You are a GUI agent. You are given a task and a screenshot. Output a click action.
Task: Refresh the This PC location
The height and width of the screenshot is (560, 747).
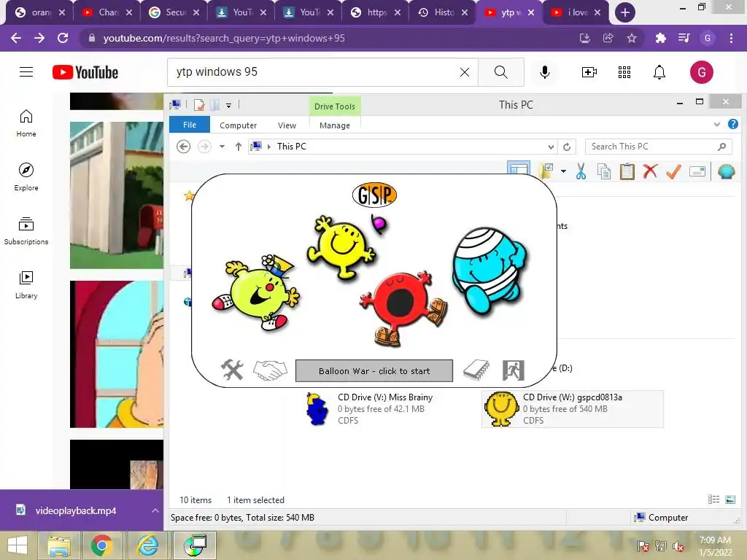click(567, 147)
